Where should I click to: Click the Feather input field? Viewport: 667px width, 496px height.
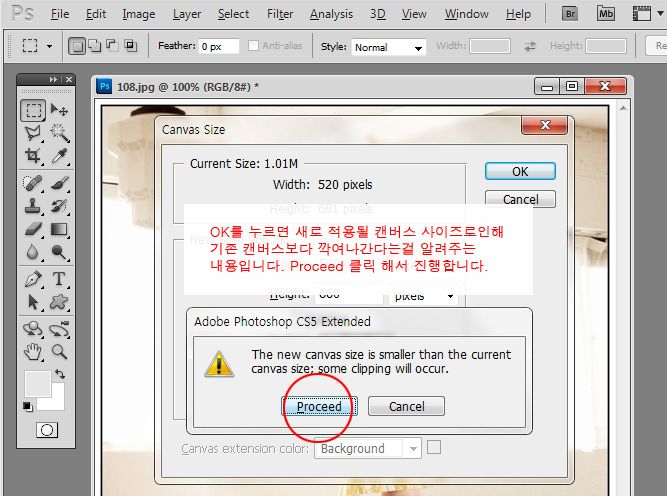coord(219,46)
